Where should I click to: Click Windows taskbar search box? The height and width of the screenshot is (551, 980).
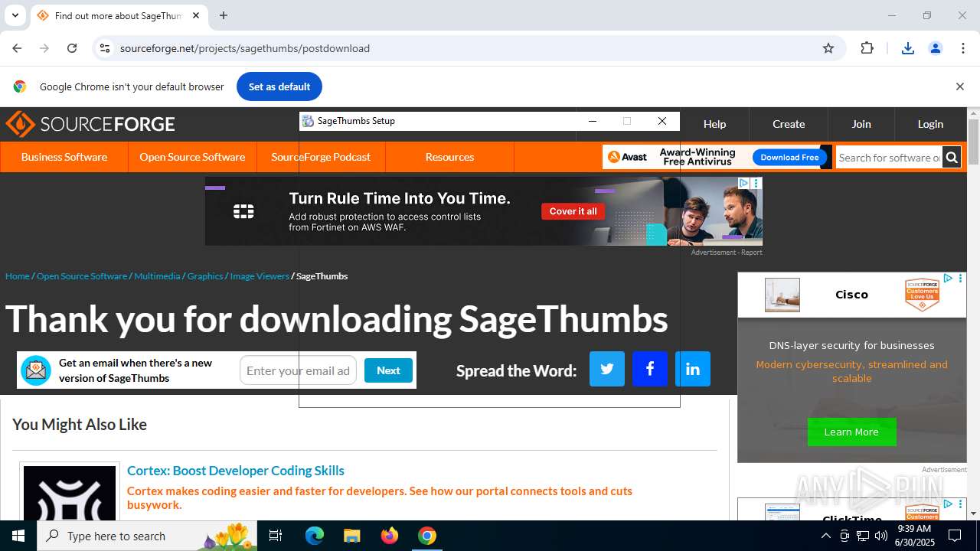(x=147, y=536)
